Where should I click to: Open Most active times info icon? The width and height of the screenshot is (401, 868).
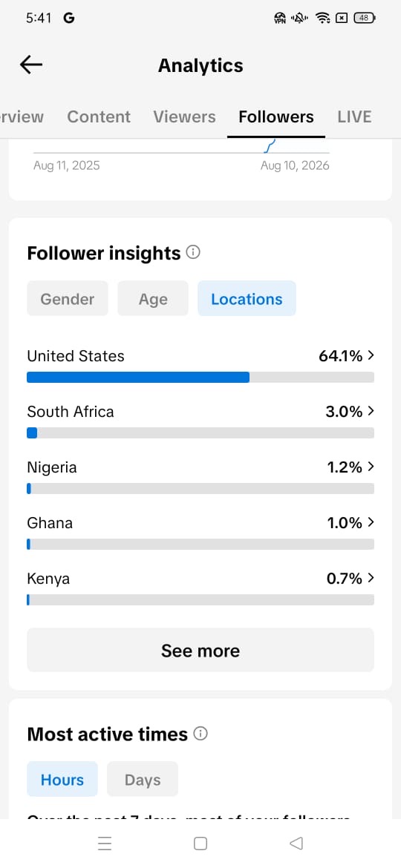200,734
